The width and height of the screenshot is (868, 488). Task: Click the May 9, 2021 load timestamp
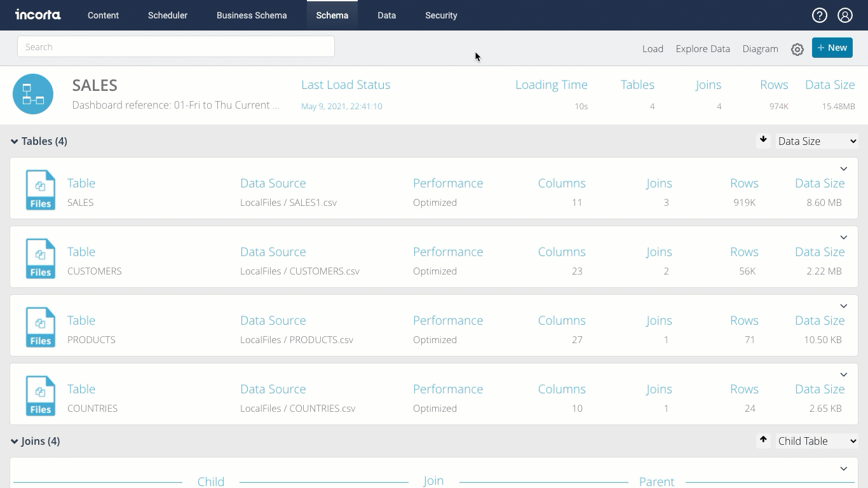point(342,106)
